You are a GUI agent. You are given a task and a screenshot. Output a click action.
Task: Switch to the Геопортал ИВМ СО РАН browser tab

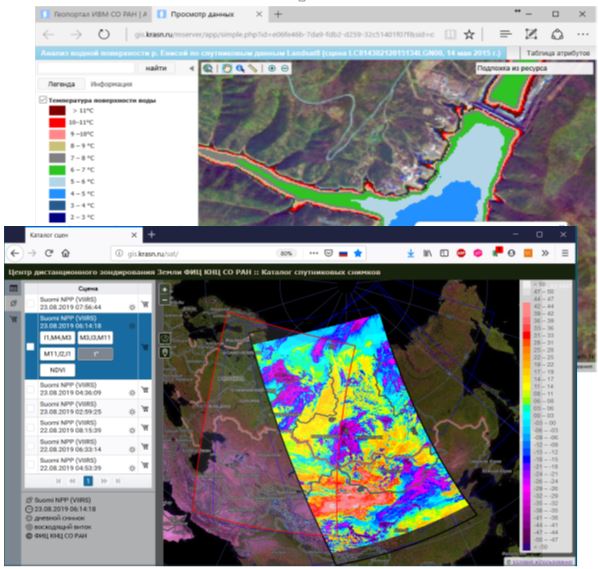(94, 14)
